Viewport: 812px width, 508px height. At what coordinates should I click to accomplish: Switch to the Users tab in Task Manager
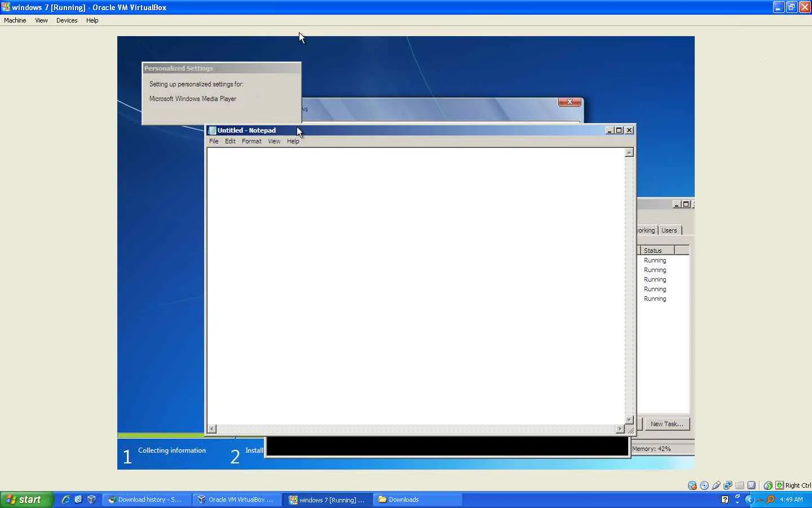coord(669,230)
